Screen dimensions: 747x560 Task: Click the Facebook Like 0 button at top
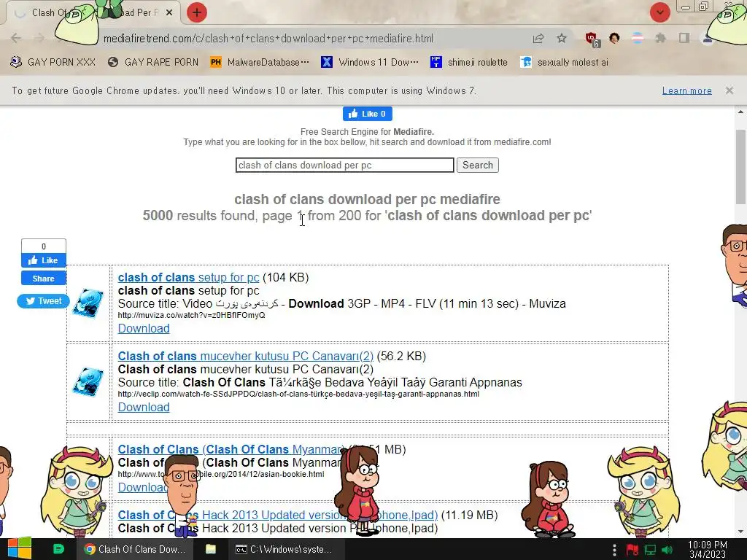(x=368, y=114)
